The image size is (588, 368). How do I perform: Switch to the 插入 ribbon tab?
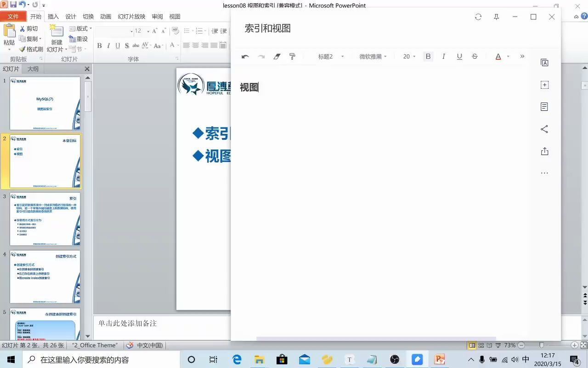[53, 17]
